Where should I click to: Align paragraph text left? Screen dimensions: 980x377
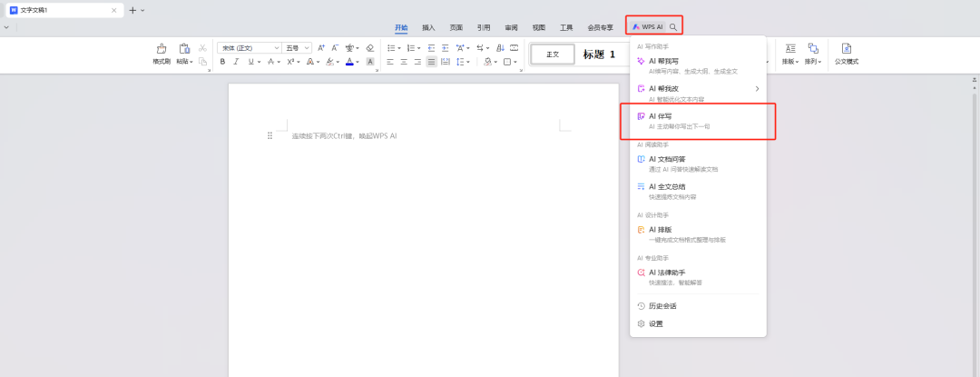click(390, 61)
